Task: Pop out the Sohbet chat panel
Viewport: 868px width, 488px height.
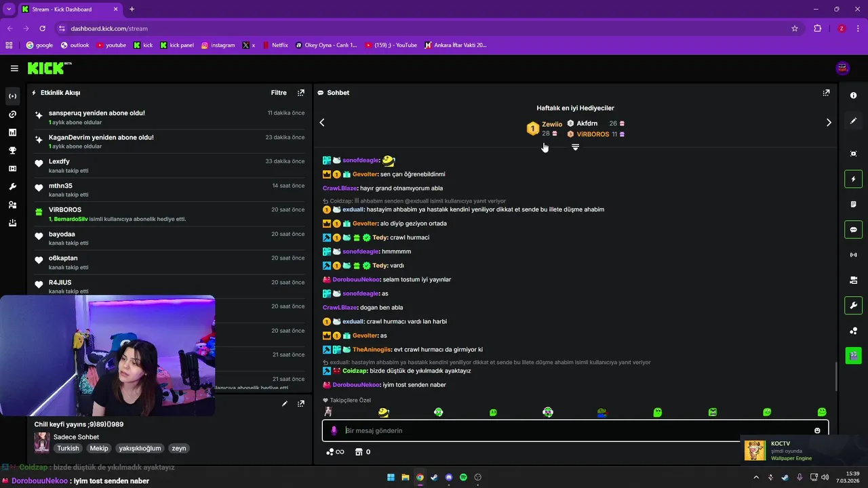Action: click(x=826, y=93)
